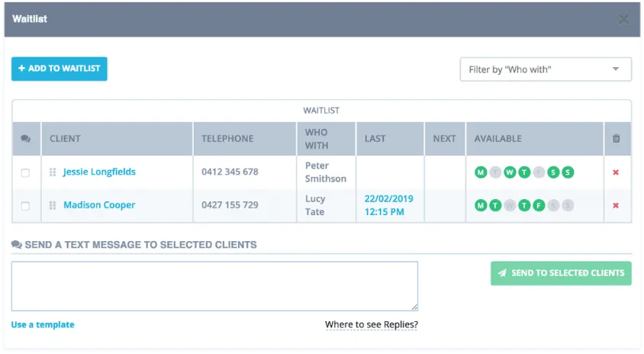This screenshot has width=644, height=354.
Task: Open Madison Cooper client link
Action: point(99,205)
